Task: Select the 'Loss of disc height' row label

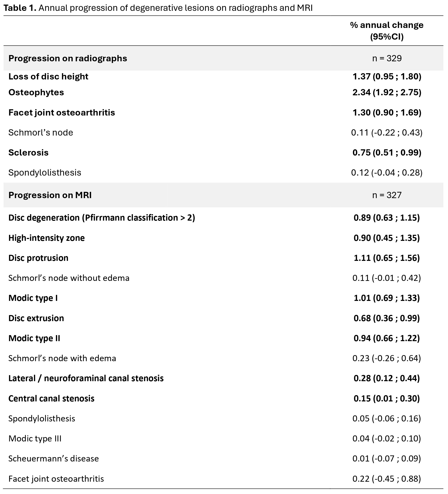Action: click(x=48, y=77)
